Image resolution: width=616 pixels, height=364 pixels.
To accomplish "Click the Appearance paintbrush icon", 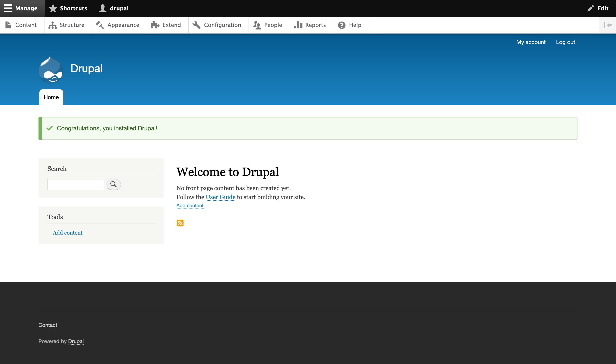I will (100, 25).
